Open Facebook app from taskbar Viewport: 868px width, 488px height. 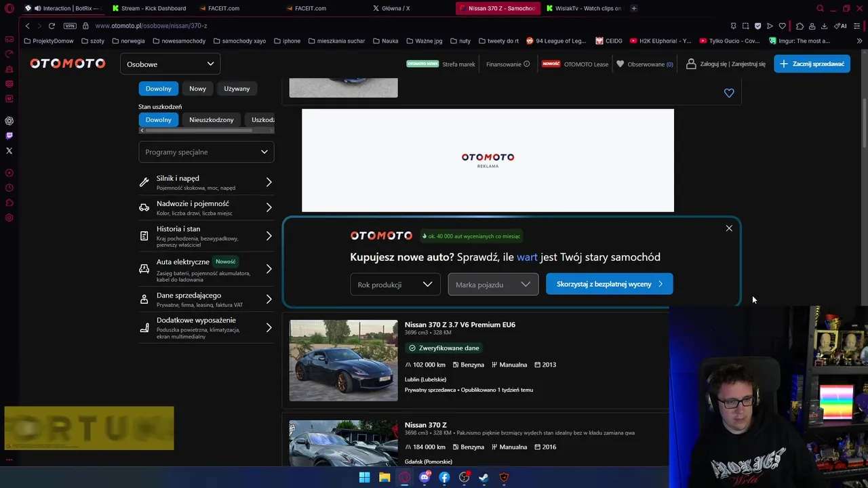(444, 477)
